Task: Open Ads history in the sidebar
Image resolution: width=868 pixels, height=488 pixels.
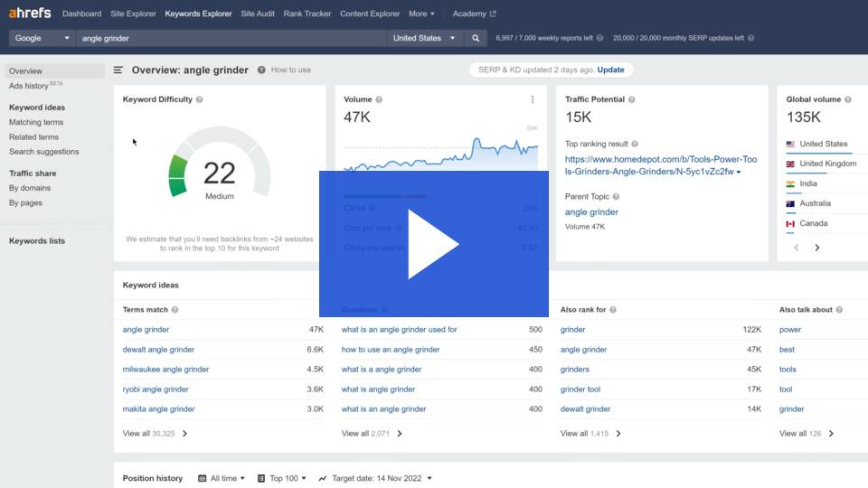Action: coord(35,85)
